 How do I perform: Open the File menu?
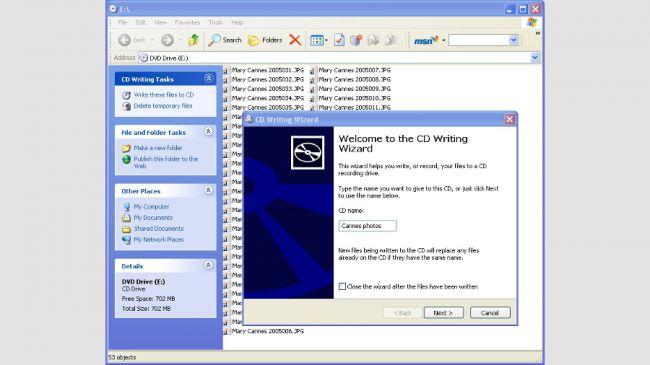pyautogui.click(x=122, y=22)
